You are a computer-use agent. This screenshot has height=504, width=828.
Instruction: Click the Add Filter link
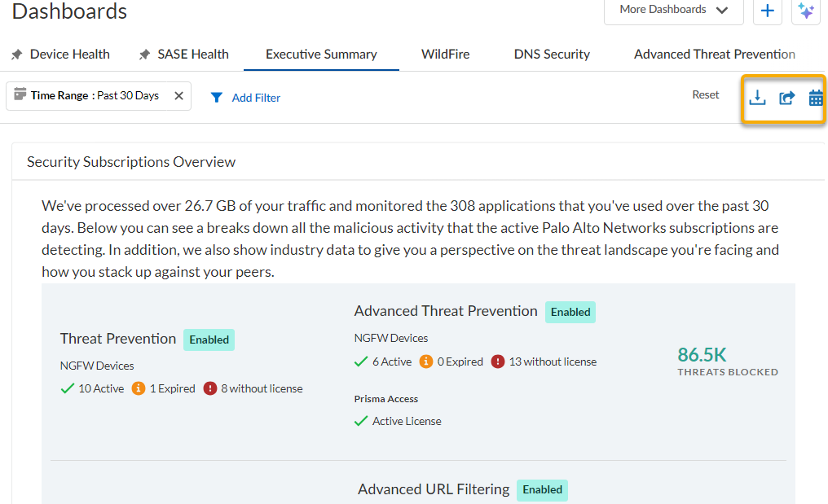pos(255,98)
